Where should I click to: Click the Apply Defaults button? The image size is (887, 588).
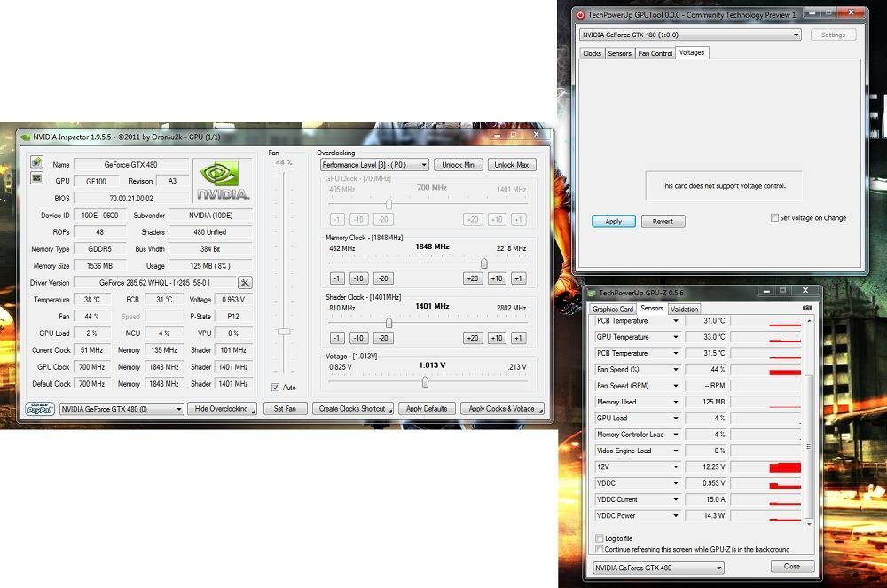pyautogui.click(x=427, y=408)
